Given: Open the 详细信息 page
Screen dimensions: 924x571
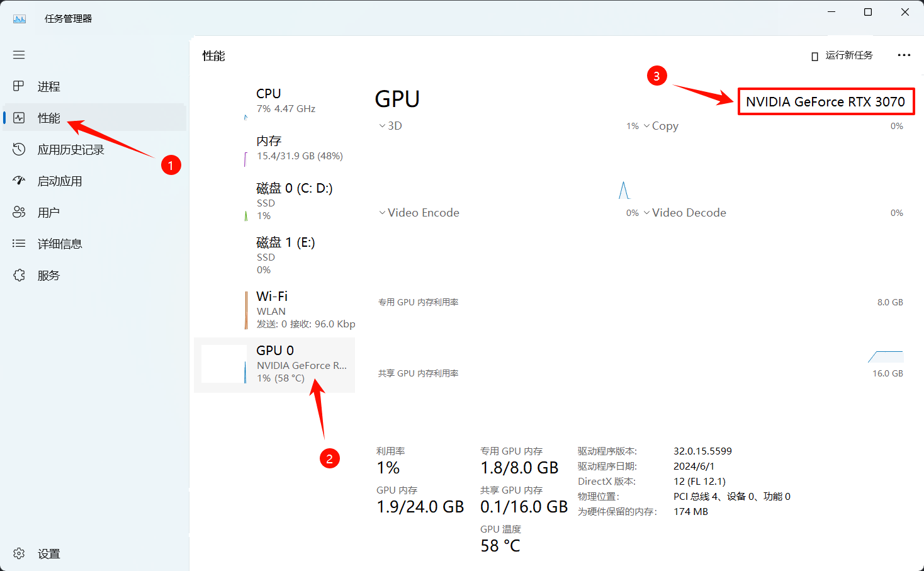Looking at the screenshot, I should pyautogui.click(x=94, y=244).
